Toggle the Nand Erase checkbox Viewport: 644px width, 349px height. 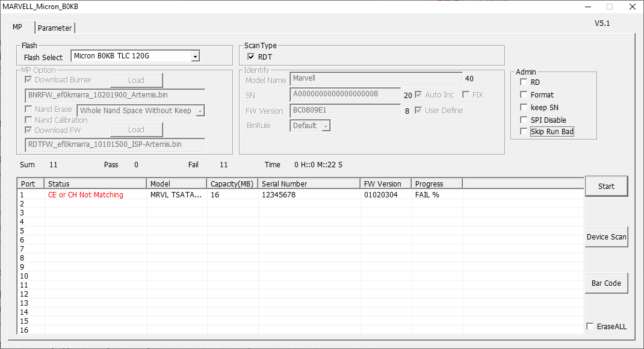(x=28, y=110)
